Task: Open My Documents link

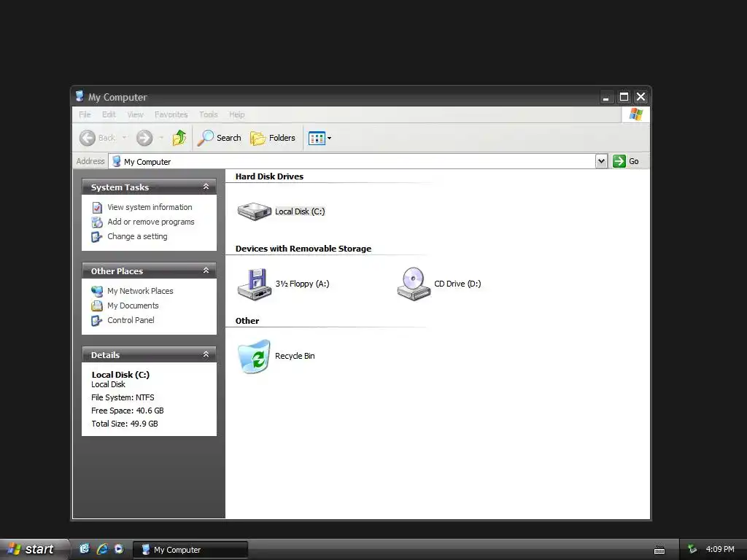Action: (133, 306)
